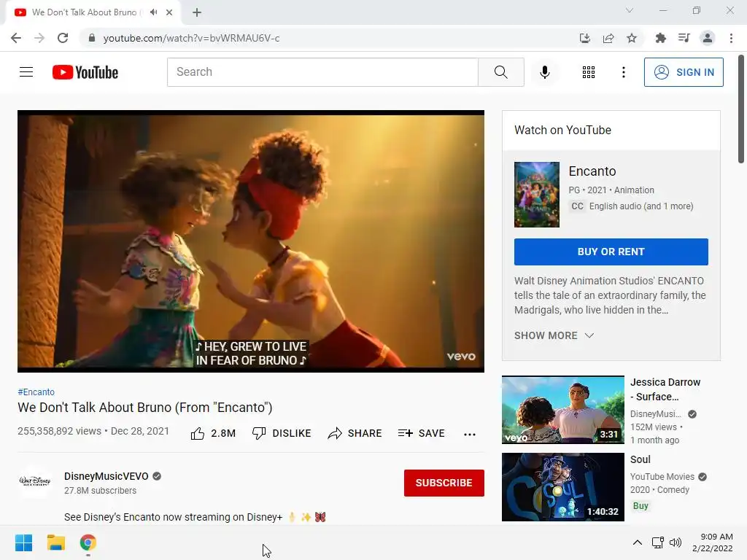Open Chrome profile avatar
This screenshot has width=747, height=560.
pos(708,38)
